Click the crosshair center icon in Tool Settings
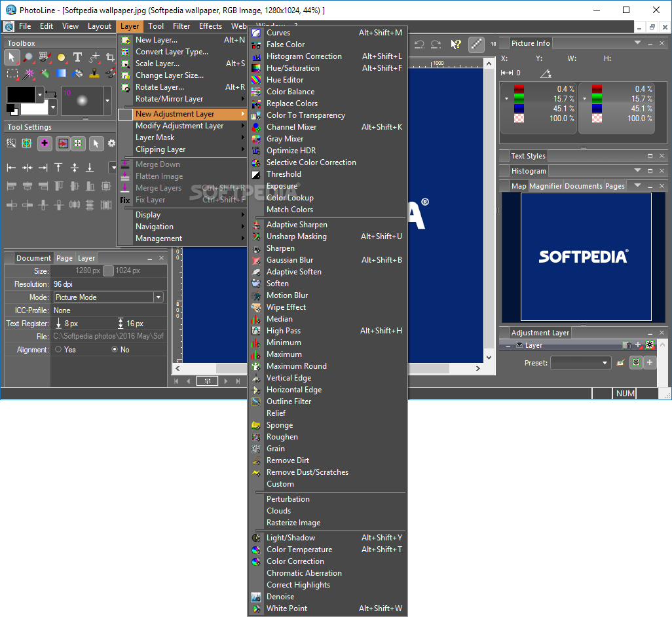The width and height of the screenshot is (672, 617). [27, 143]
